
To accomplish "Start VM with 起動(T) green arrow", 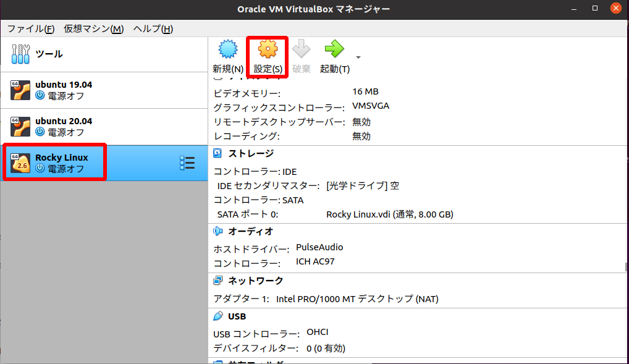I will [334, 49].
